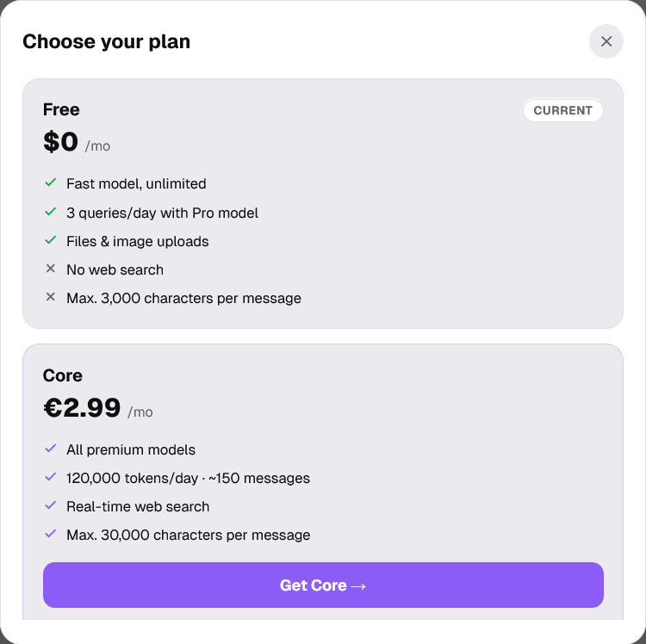Image resolution: width=646 pixels, height=644 pixels.
Task: Click the X icon beside Max. 3,000 characters
Action: pos(51,298)
